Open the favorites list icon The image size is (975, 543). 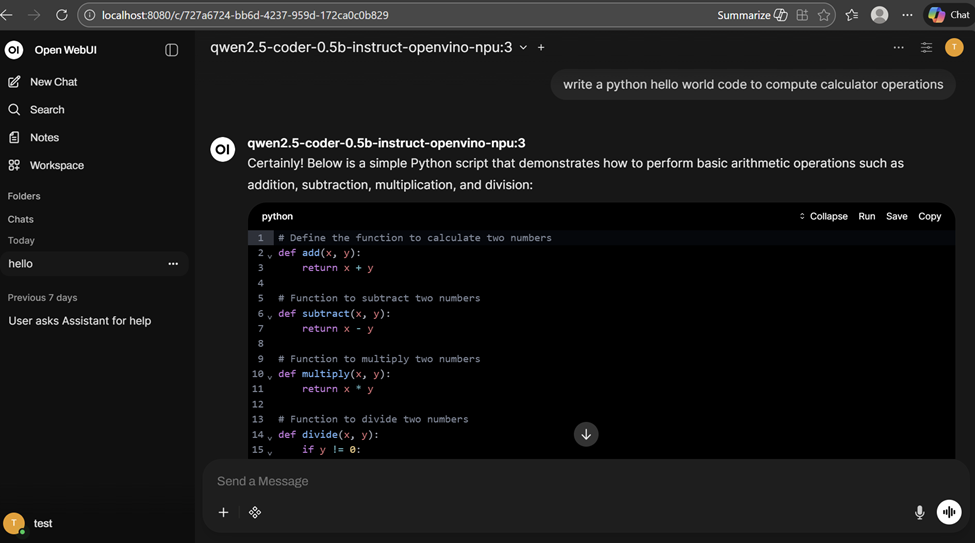(852, 15)
